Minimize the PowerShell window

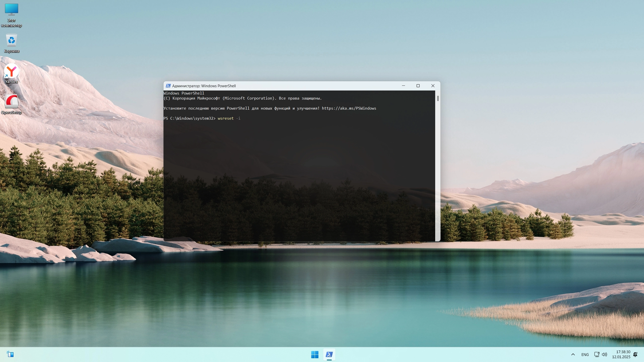pos(404,86)
